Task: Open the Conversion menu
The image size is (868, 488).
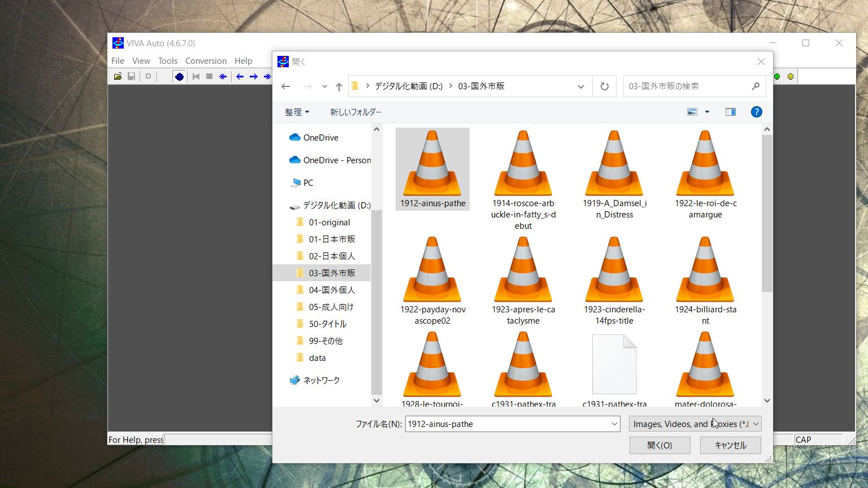Action: coord(206,61)
